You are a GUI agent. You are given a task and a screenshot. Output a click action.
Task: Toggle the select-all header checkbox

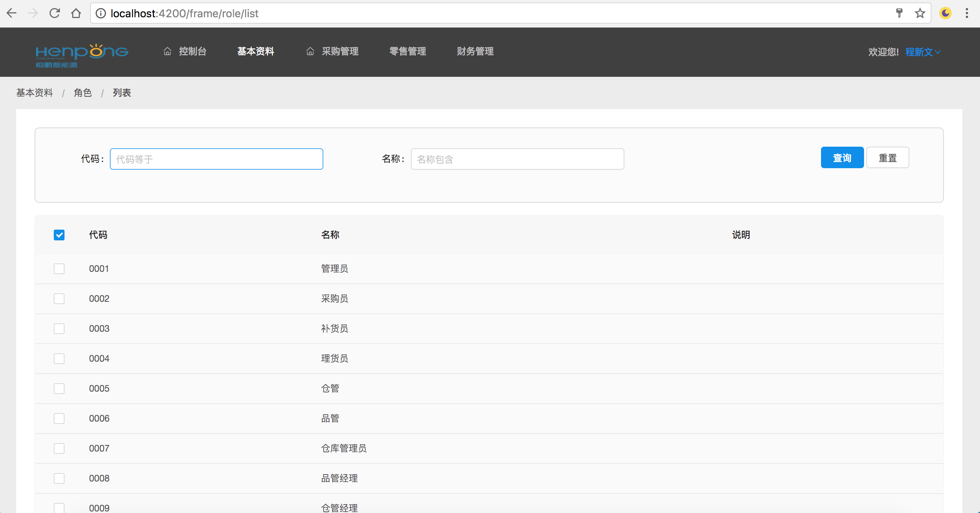(59, 235)
